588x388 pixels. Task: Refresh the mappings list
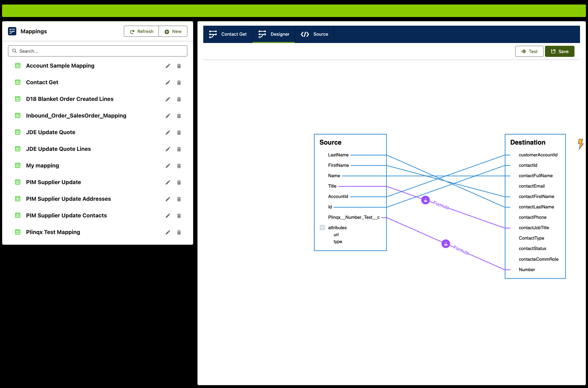point(142,31)
